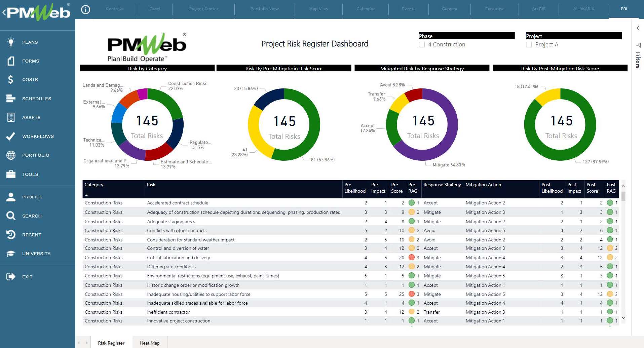Expand the speech bubble flyout under Filters
The height and width of the screenshot is (348, 644).
[638, 45]
